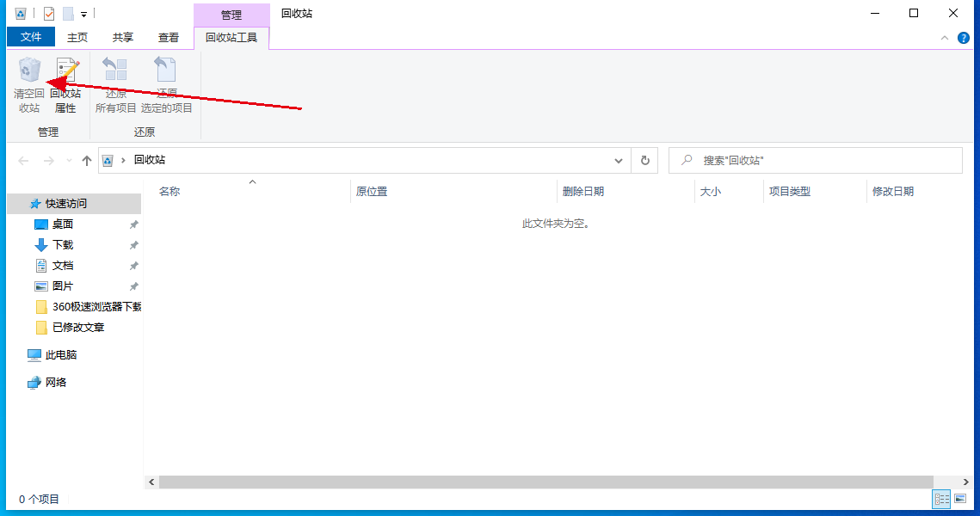The width and height of the screenshot is (980, 516).
Task: Sort by 名称 column header
Action: pyautogui.click(x=169, y=192)
